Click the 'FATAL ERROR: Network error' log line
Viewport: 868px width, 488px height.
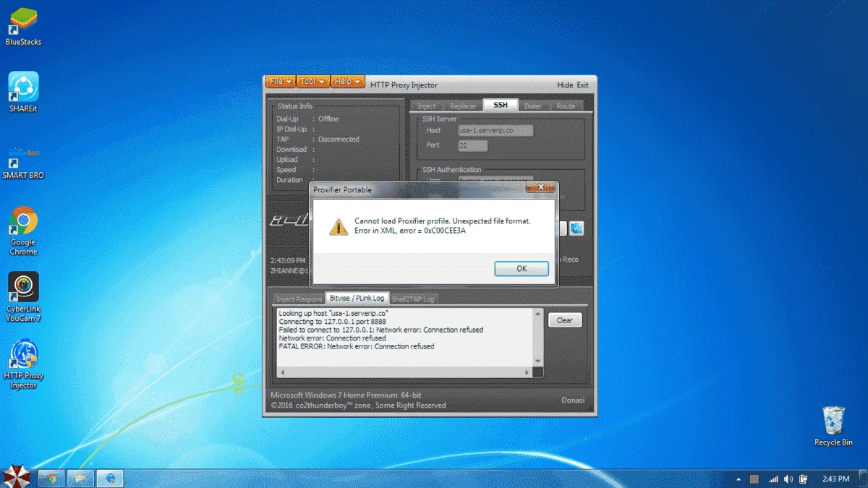(x=357, y=346)
